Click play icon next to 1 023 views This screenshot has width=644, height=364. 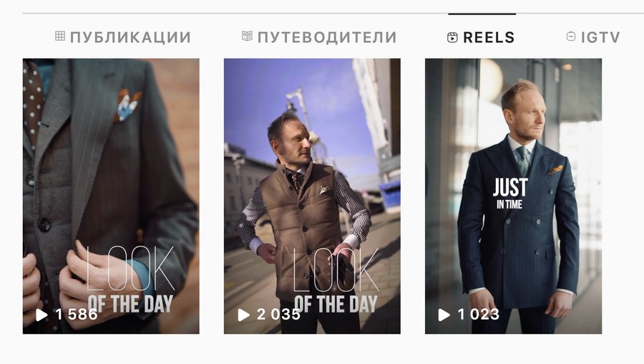pos(444,315)
